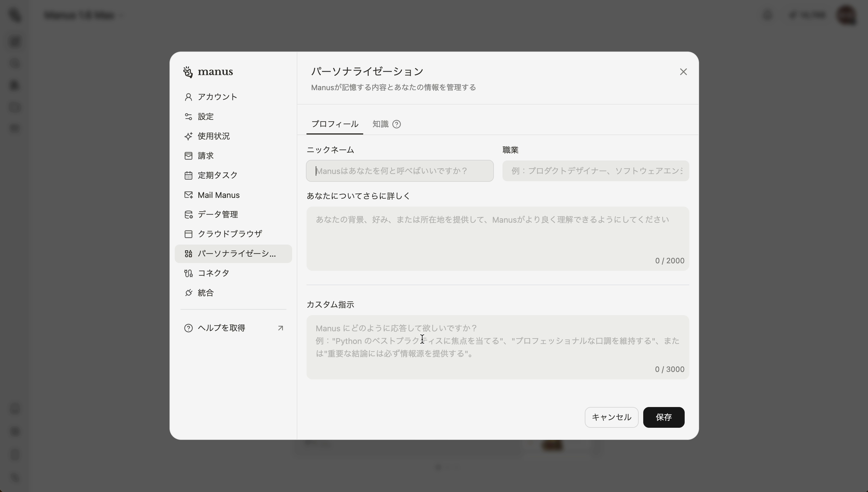This screenshot has width=868, height=492.
Task: Click the 保存 save button
Action: click(663, 417)
